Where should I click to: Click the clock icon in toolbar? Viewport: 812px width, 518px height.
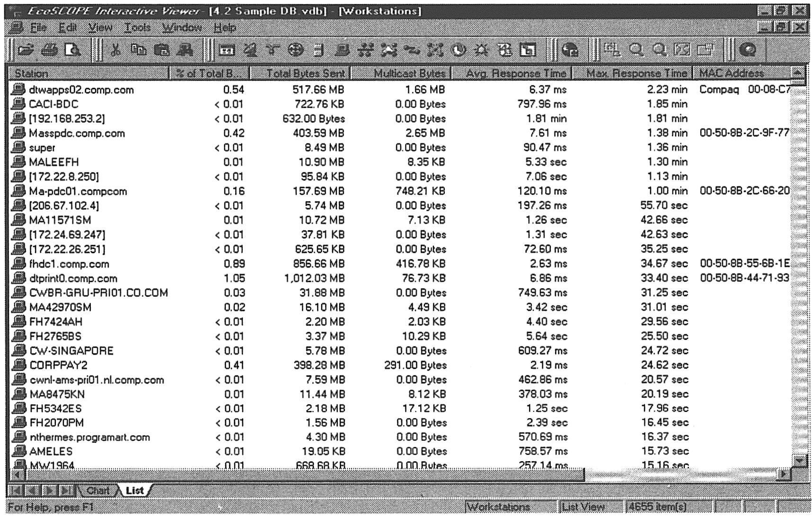[458, 50]
